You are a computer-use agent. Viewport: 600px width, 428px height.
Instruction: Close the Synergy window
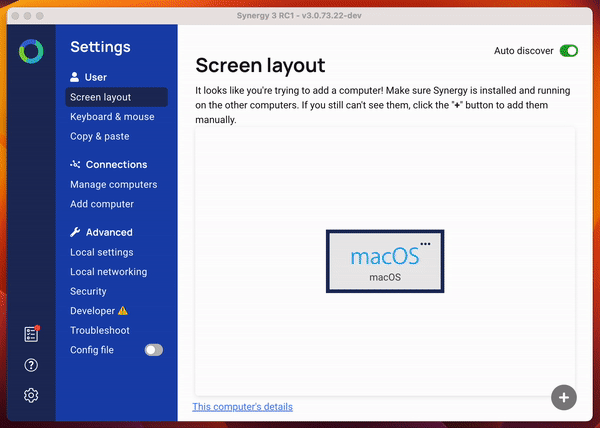coord(15,16)
